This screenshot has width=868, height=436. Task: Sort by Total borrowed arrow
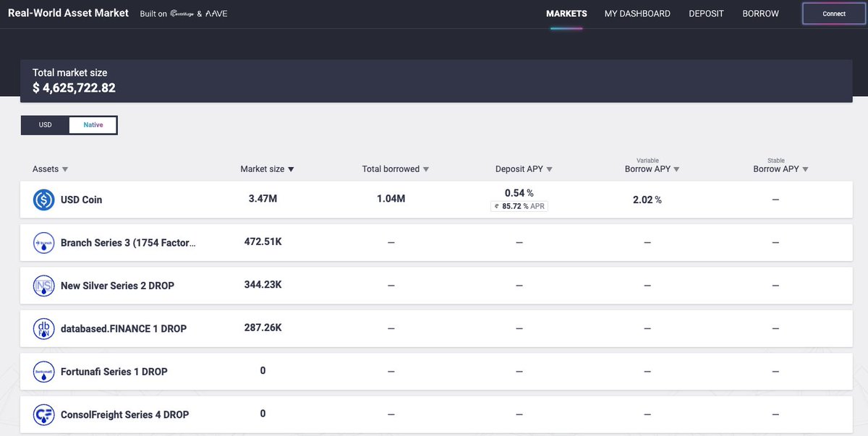pos(426,169)
